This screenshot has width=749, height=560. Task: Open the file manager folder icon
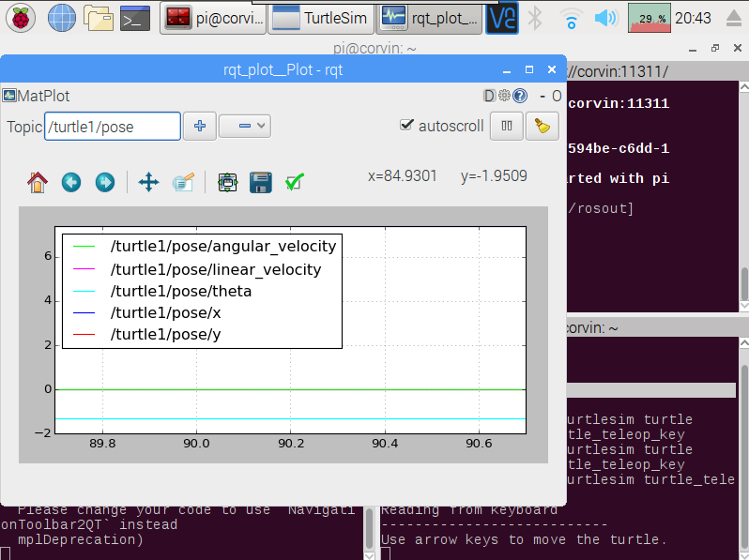click(x=99, y=18)
